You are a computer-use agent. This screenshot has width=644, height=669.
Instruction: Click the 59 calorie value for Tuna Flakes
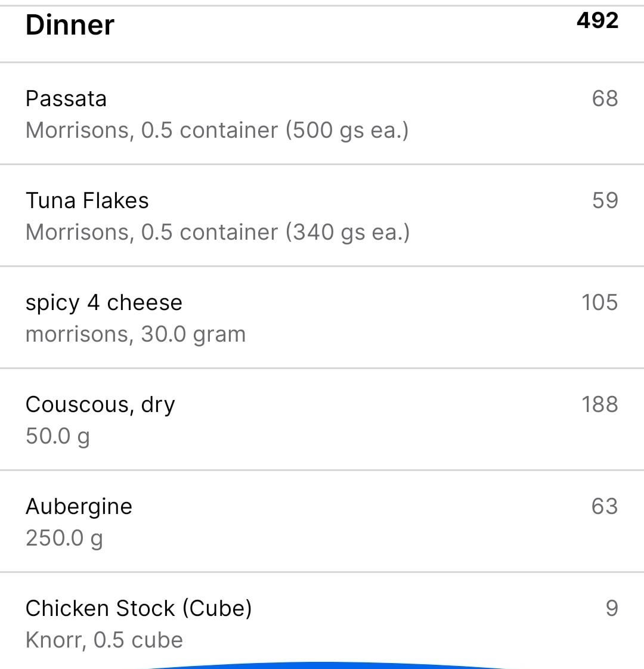[x=605, y=200]
